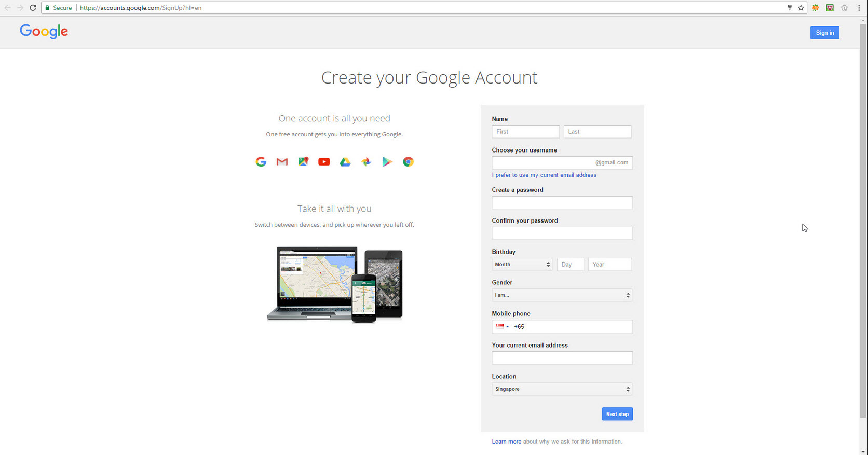
Task: Click the Google Photos pinwheel icon
Action: [367, 162]
